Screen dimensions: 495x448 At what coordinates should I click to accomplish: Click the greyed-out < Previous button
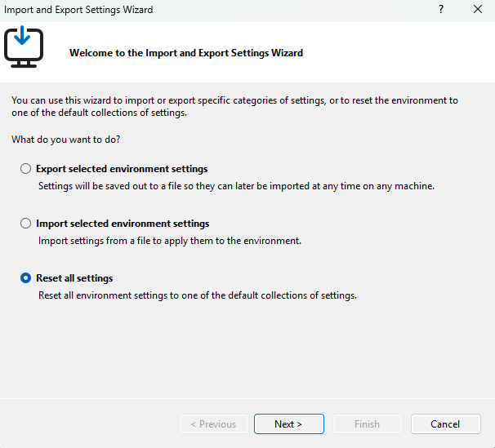(x=214, y=424)
